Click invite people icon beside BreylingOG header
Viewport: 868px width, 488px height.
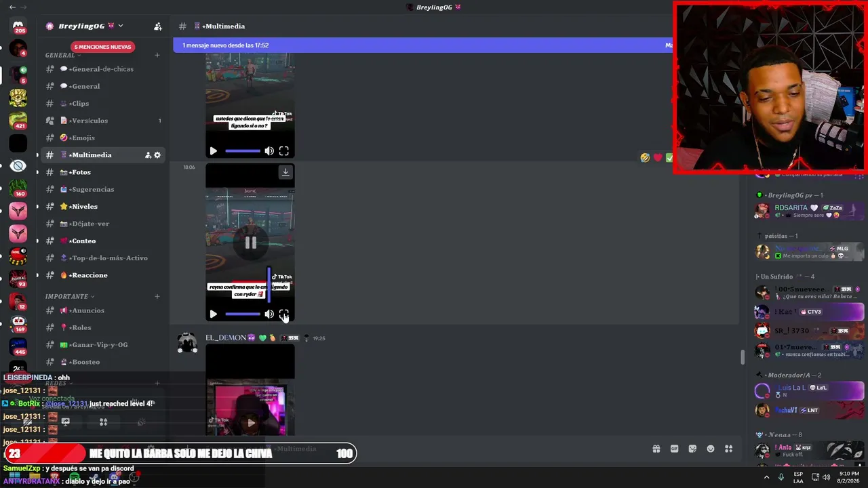pyautogui.click(x=158, y=26)
